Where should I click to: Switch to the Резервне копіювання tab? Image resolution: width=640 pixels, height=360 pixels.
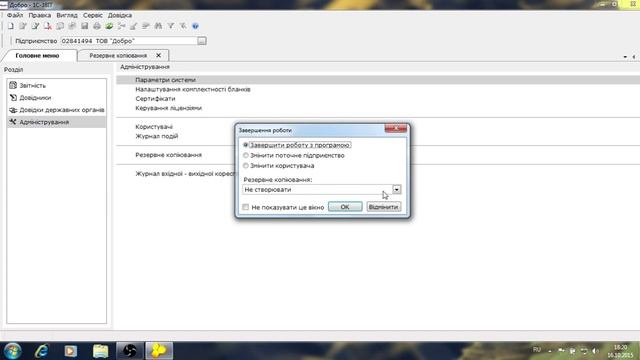click(x=118, y=56)
